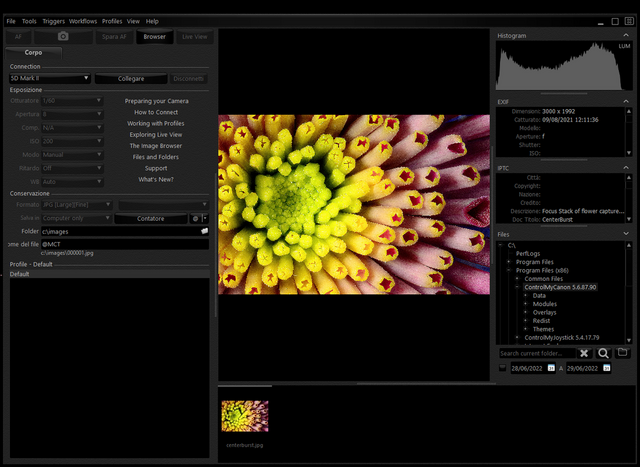
Task: Open the Otturatore 1/60 dropdown
Action: tap(72, 100)
